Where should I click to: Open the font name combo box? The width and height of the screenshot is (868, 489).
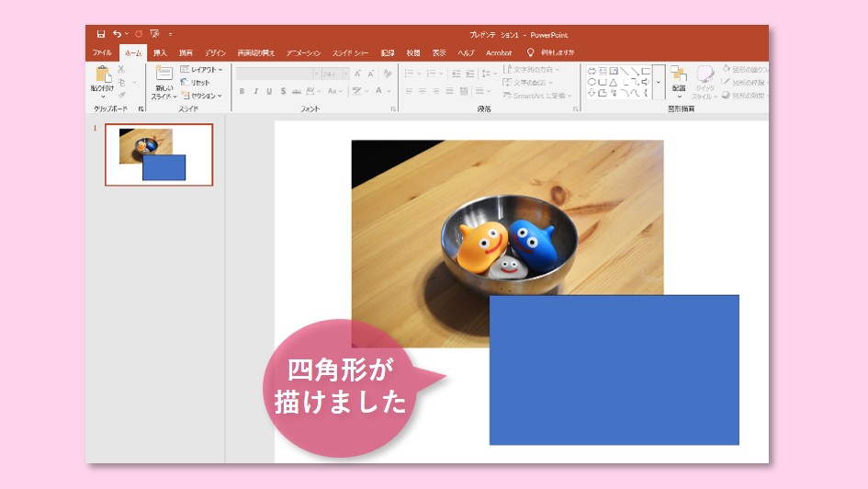pos(277,74)
